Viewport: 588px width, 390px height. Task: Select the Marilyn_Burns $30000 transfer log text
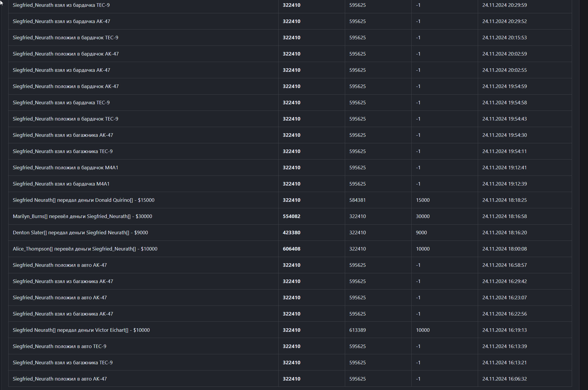pyautogui.click(x=82, y=216)
